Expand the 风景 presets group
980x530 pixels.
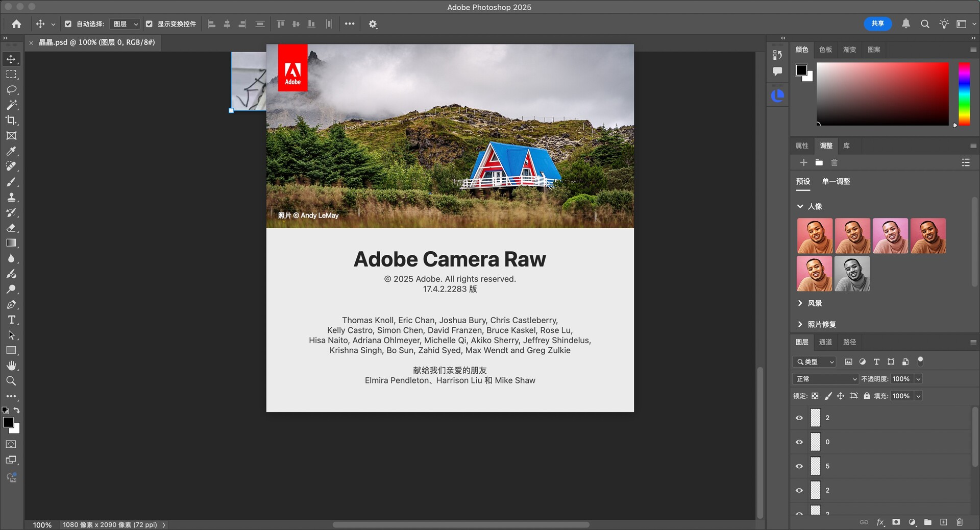[x=800, y=303]
